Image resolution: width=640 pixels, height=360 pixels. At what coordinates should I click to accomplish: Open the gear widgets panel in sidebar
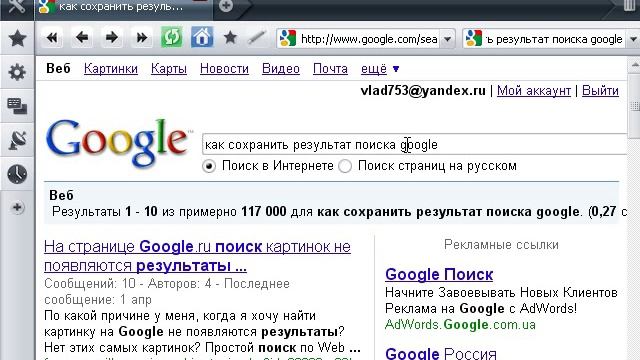pos(17,73)
